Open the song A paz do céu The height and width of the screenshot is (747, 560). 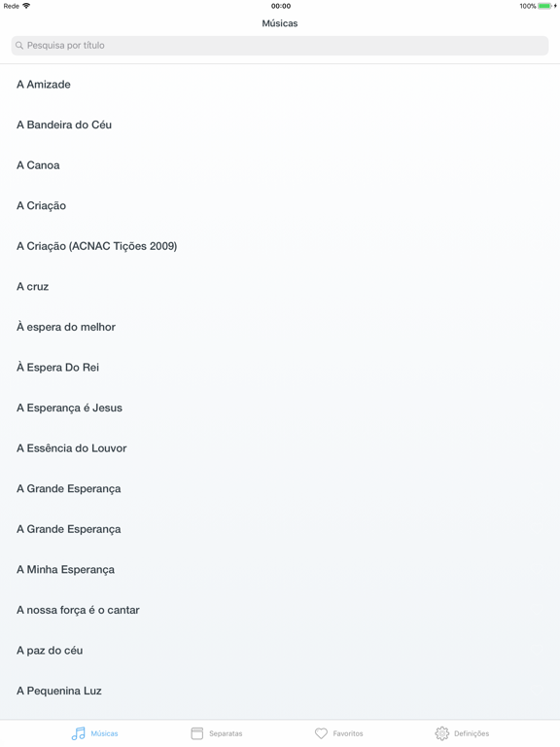[x=280, y=651]
